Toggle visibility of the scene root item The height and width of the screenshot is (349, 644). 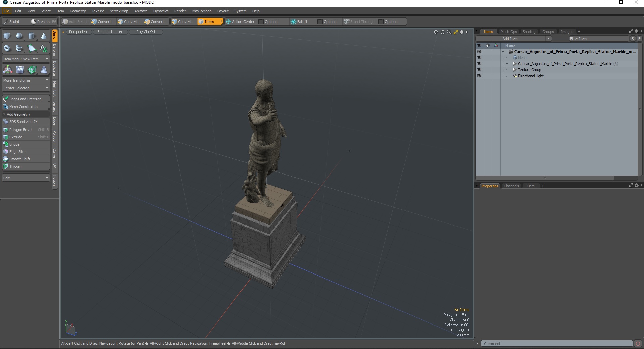click(479, 52)
